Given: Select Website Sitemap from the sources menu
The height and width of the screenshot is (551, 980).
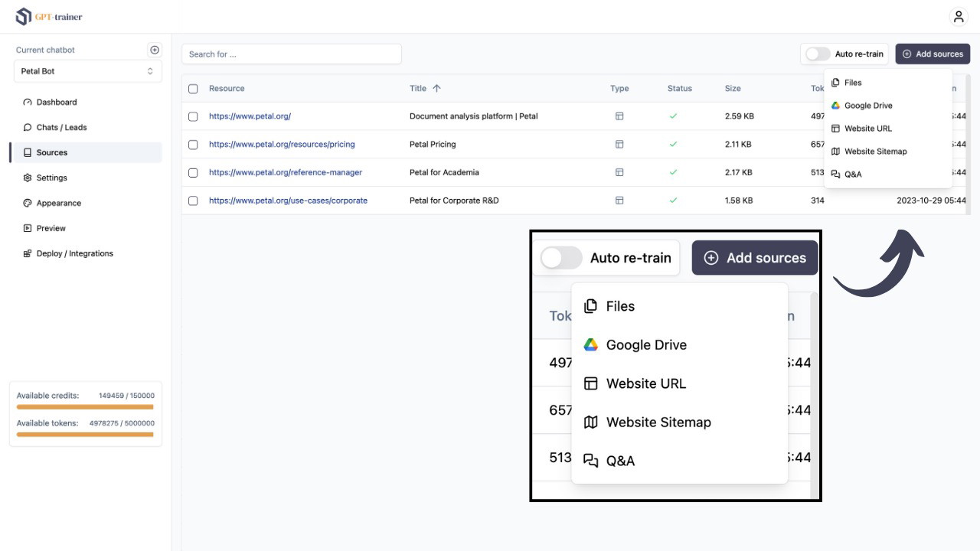Looking at the screenshot, I should 875,152.
